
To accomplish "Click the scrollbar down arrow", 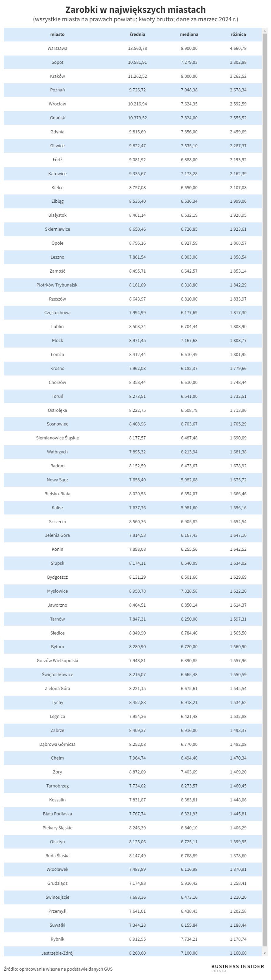I will click(265, 953).
